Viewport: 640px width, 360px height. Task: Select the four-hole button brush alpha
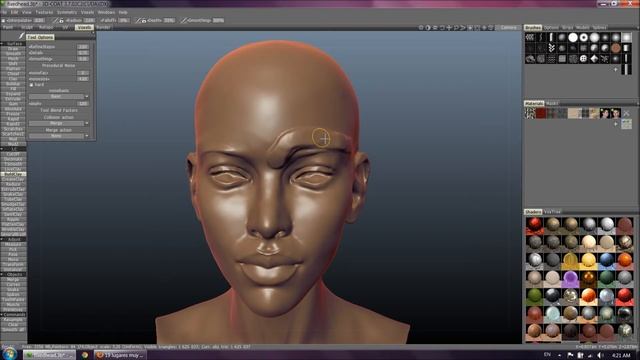click(584, 58)
